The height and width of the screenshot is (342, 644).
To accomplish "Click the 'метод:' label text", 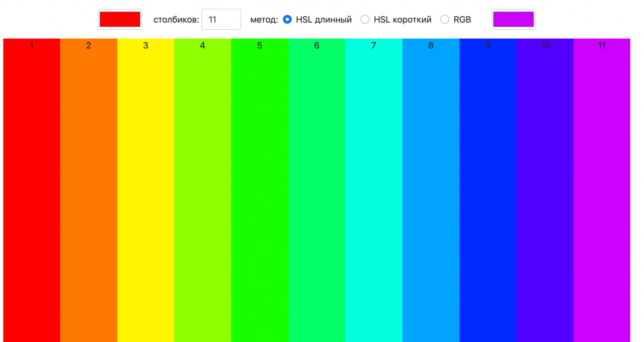I will click(x=264, y=20).
